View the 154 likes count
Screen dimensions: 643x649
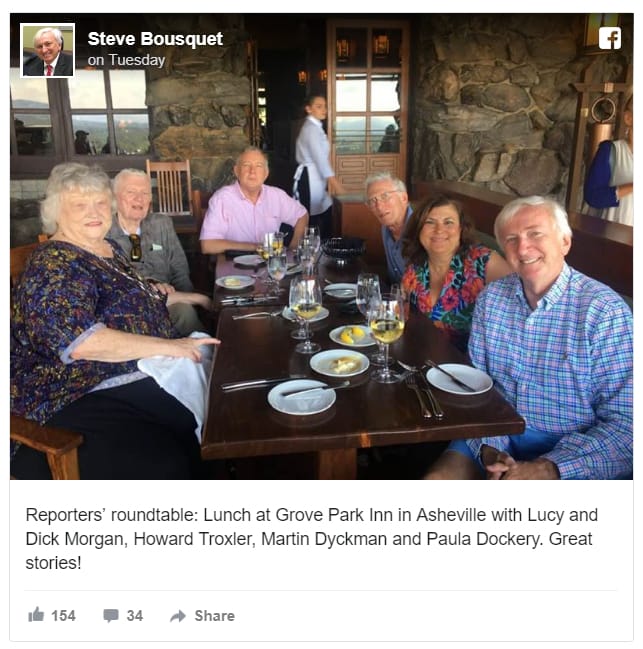tap(63, 616)
